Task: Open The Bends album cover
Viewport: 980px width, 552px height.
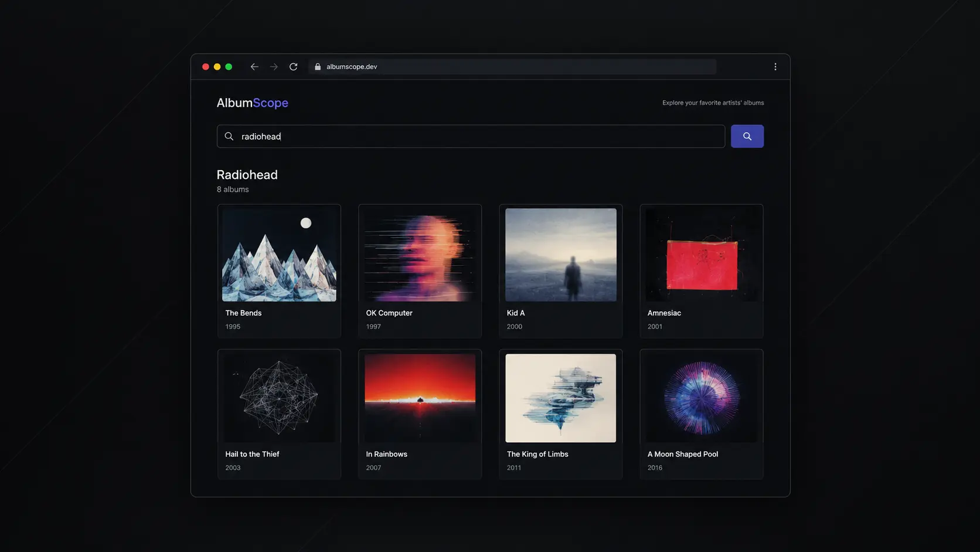Action: click(x=279, y=255)
